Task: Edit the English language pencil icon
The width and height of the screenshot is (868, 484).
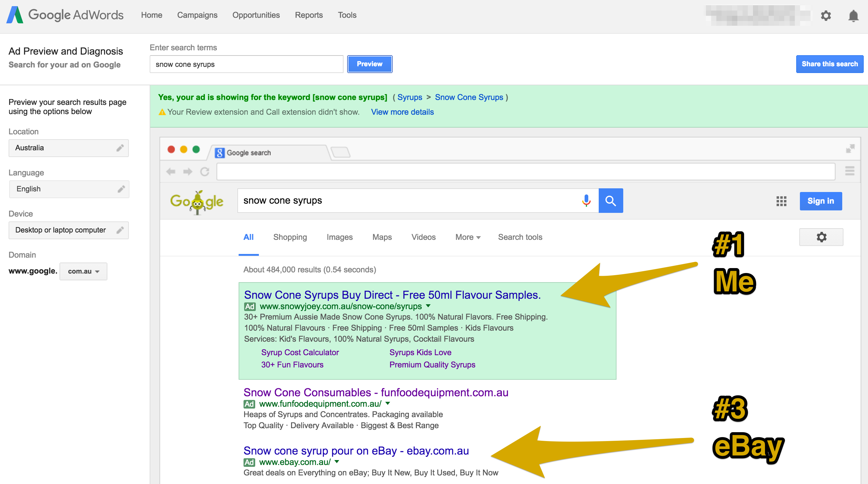Action: (x=121, y=189)
